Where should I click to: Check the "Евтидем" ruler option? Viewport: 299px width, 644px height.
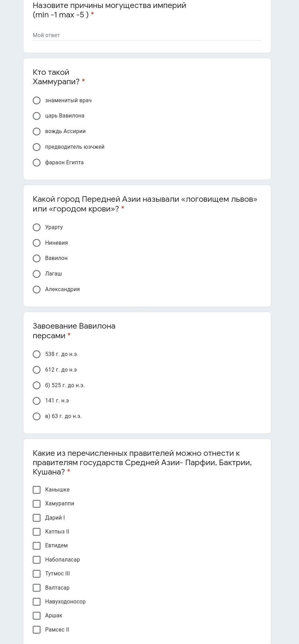(x=37, y=546)
